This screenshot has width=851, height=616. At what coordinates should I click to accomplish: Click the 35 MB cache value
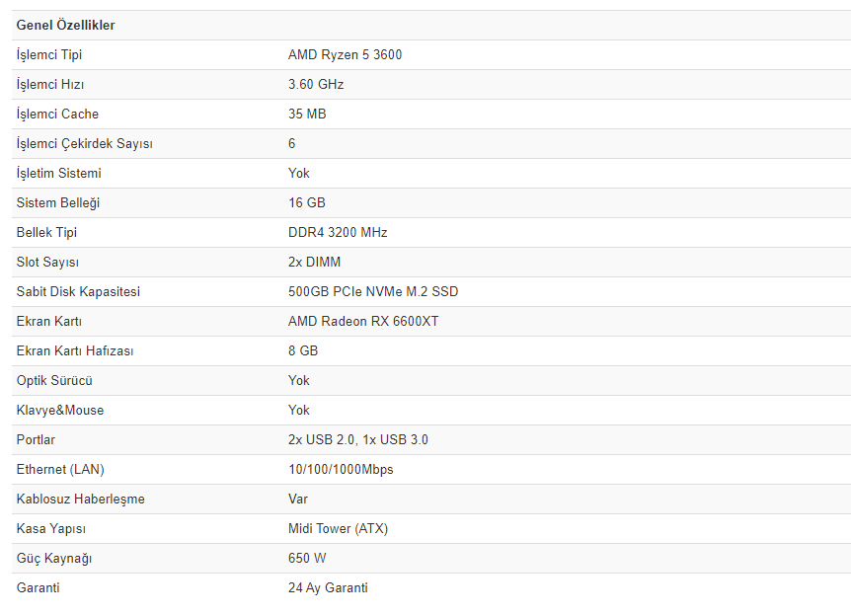(x=307, y=114)
